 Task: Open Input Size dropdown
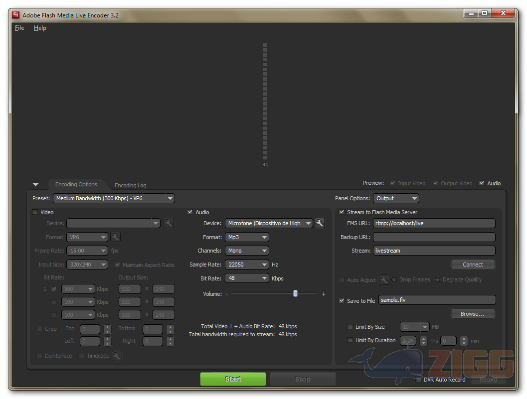[x=87, y=265]
